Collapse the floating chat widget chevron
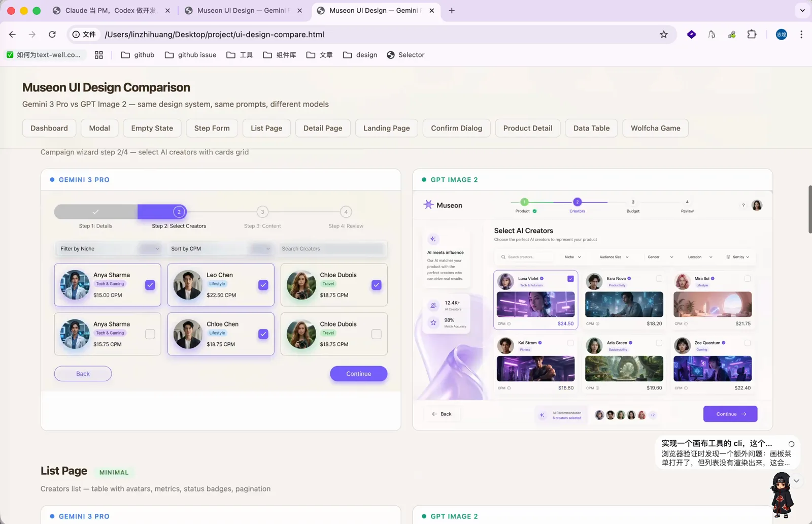The width and height of the screenshot is (812, 524). point(797,481)
